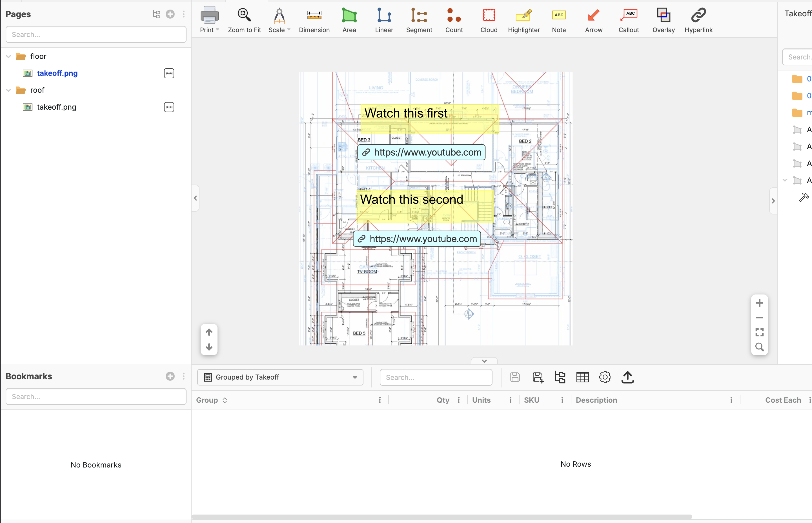Click the Pages search field
The width and height of the screenshot is (812, 523).
96,35
